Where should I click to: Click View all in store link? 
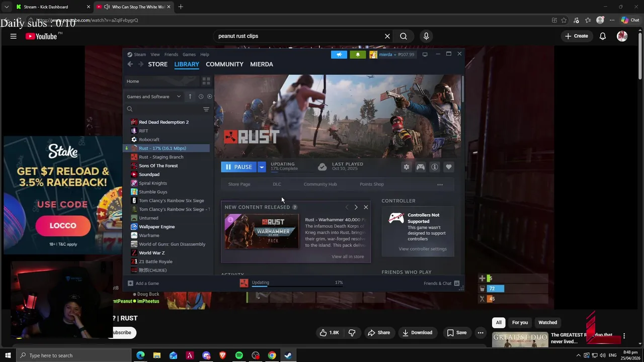[x=348, y=256]
